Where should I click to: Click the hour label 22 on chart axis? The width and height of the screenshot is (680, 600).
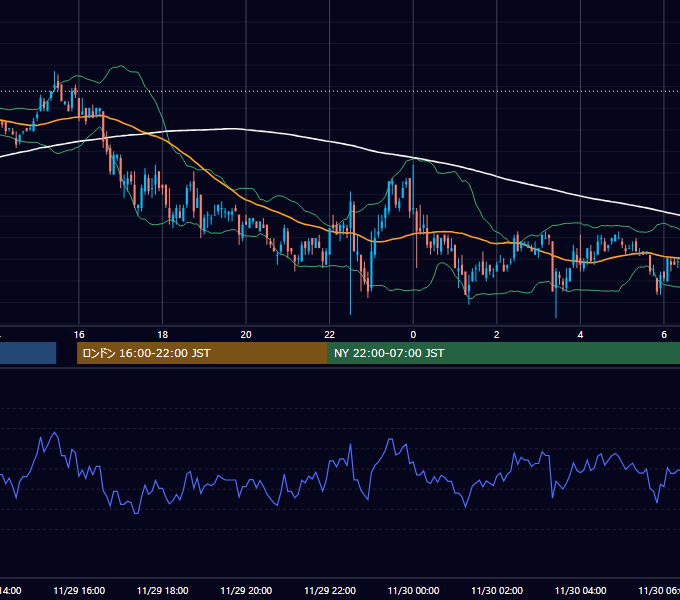click(330, 335)
